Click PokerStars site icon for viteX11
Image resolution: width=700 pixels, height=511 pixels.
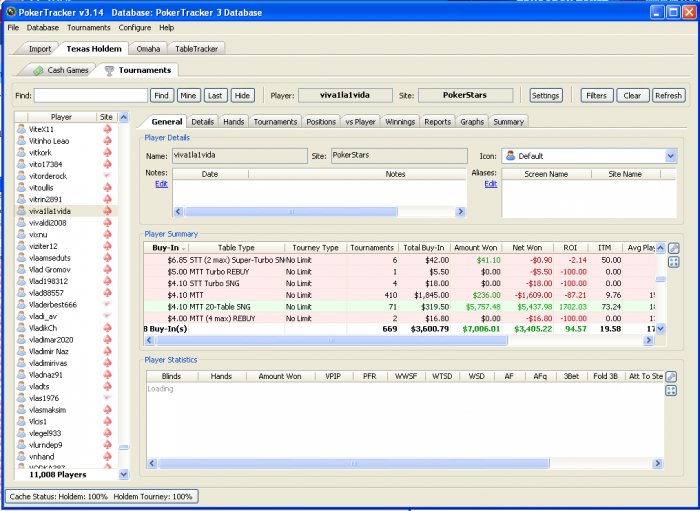pos(107,130)
